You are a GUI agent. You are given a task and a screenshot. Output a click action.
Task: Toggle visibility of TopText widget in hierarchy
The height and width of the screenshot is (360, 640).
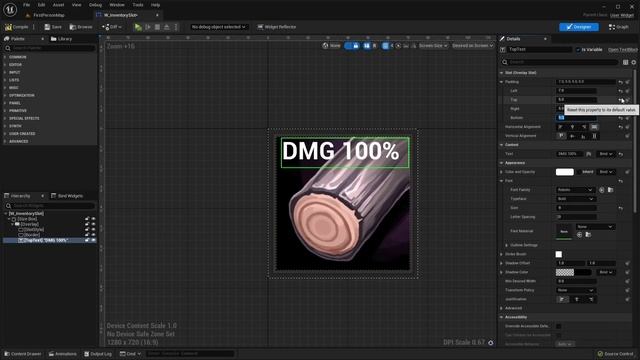click(93, 240)
